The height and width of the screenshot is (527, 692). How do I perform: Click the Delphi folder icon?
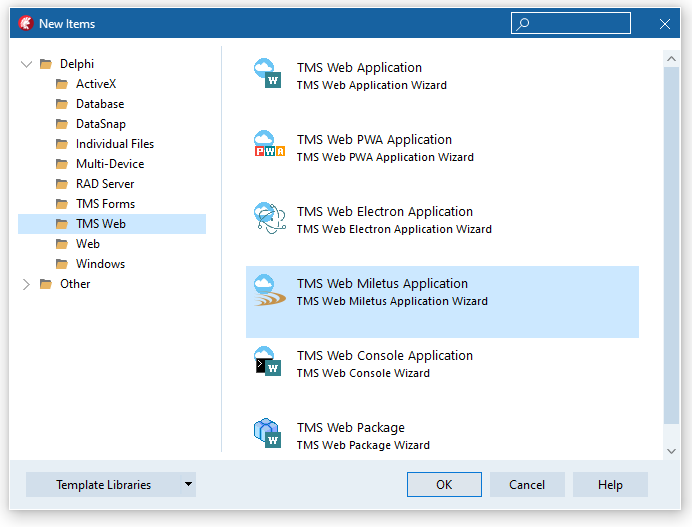(x=46, y=64)
